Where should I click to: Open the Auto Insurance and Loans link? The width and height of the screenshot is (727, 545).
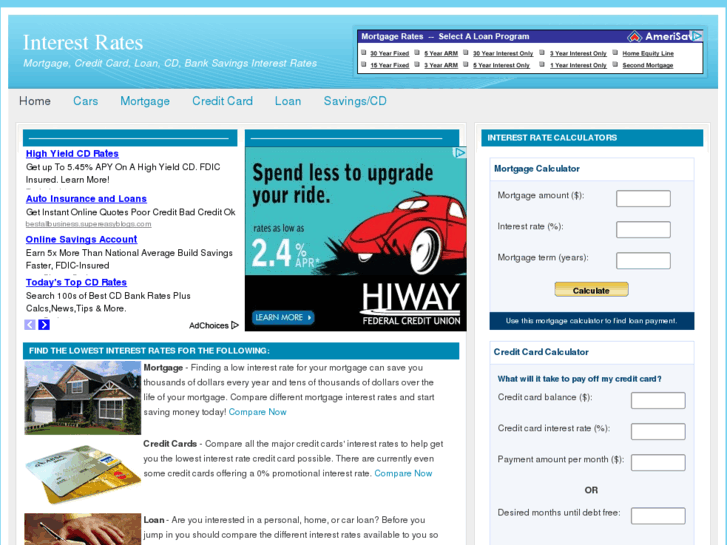coord(86,199)
